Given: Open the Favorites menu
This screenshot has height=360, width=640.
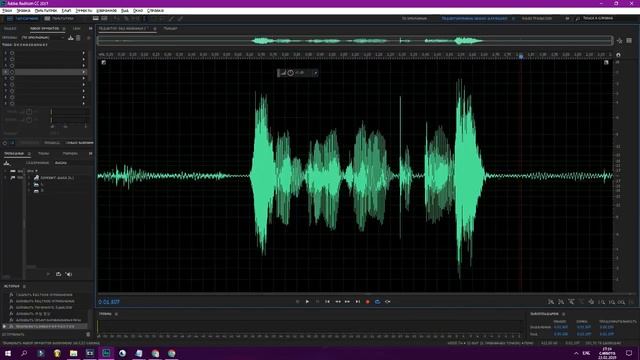Looking at the screenshot, I should pyautogui.click(x=107, y=11).
